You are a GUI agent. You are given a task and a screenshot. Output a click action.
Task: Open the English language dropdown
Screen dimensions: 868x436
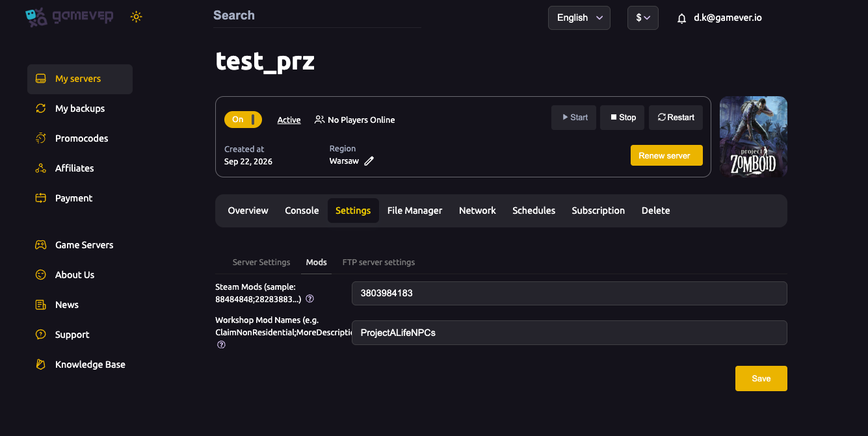click(x=579, y=18)
